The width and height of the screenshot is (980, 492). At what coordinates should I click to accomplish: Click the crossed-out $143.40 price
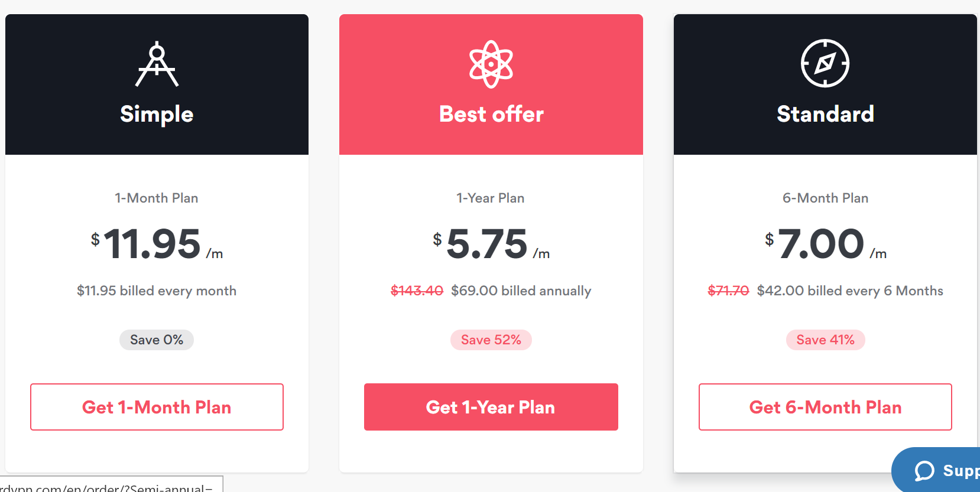coord(417,291)
